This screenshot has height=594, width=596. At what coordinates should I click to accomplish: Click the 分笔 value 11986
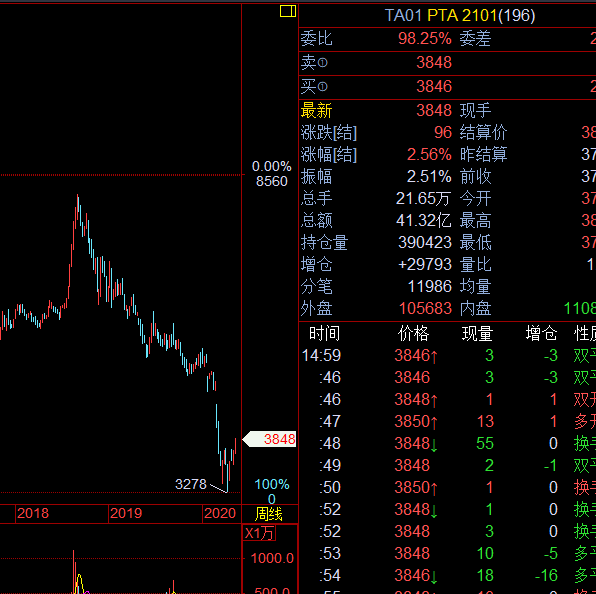pos(430,286)
